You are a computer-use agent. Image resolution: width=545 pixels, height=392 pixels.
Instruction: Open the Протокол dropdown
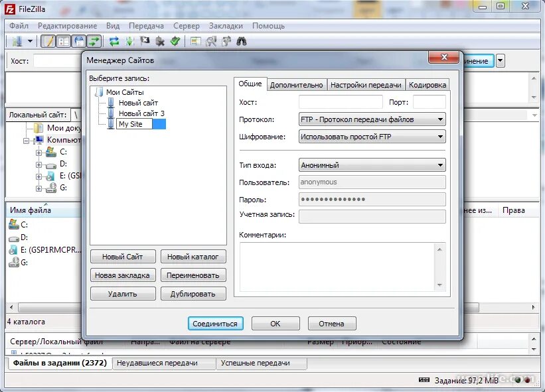(372, 119)
